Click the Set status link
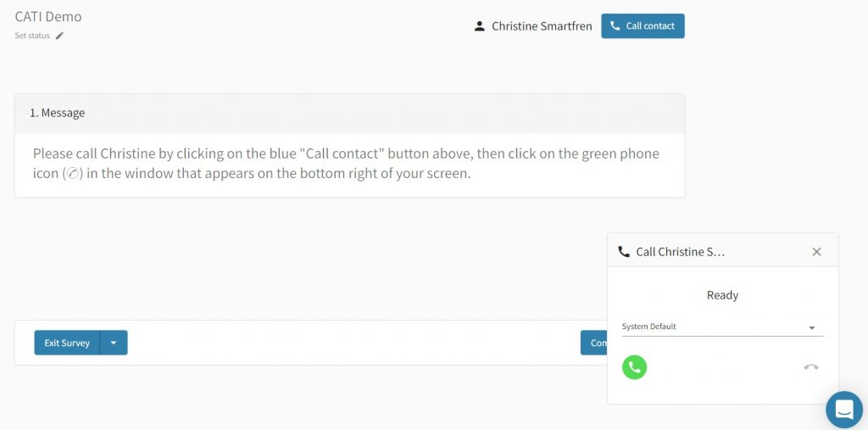This screenshot has width=868, height=430. [x=32, y=36]
